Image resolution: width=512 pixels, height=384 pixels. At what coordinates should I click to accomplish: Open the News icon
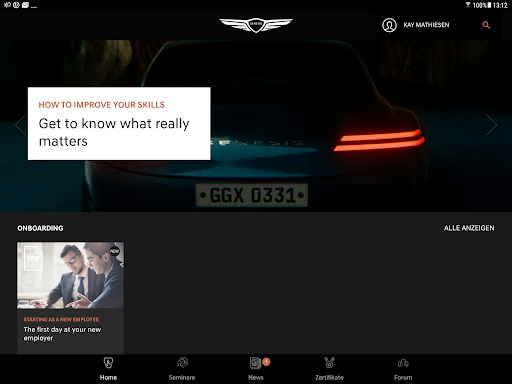255,363
